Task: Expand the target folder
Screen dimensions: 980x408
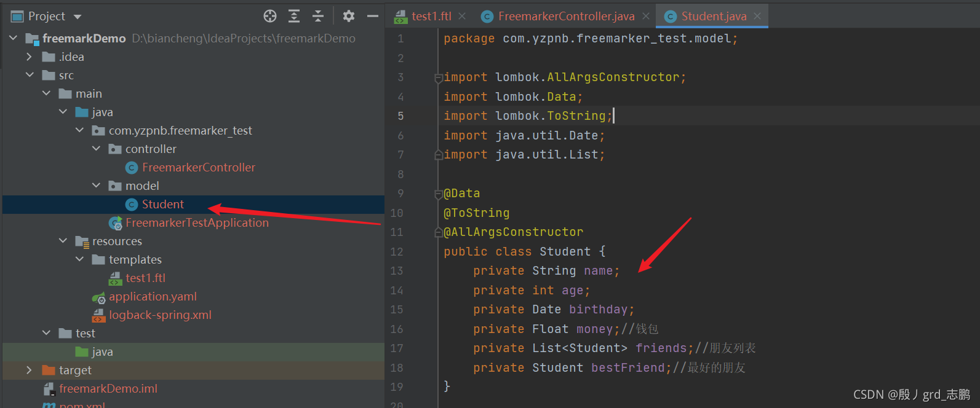Action: pos(29,370)
